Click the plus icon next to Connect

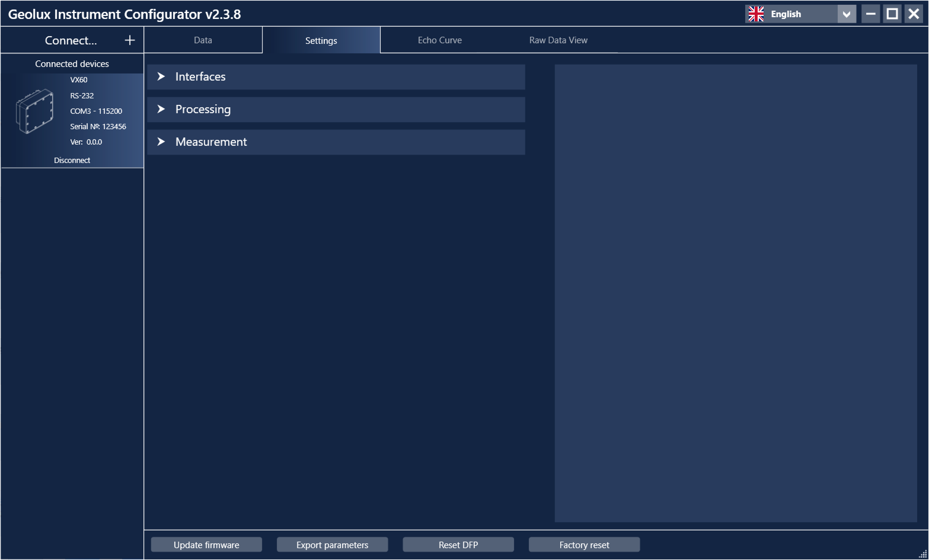[x=130, y=40]
